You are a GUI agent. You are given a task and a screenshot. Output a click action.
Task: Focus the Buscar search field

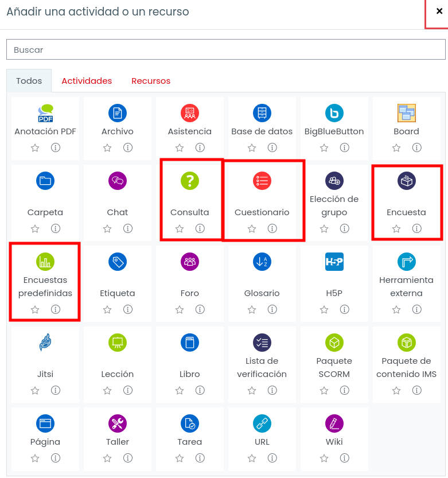(226, 49)
